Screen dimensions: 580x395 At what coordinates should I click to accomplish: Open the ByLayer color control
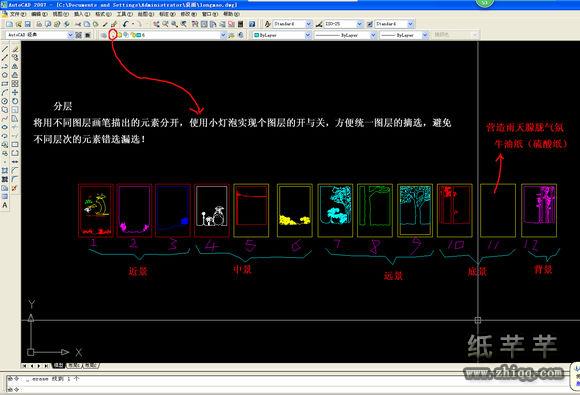point(282,35)
